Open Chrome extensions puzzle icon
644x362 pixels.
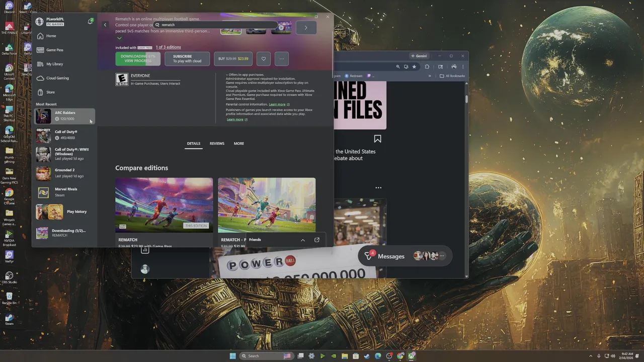point(427,66)
